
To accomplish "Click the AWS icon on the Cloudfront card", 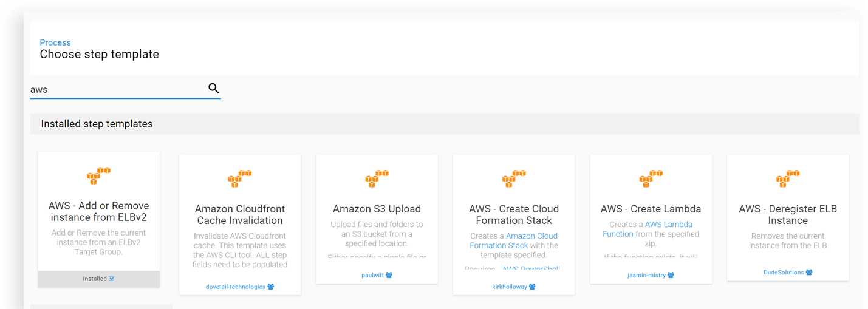I will click(240, 178).
